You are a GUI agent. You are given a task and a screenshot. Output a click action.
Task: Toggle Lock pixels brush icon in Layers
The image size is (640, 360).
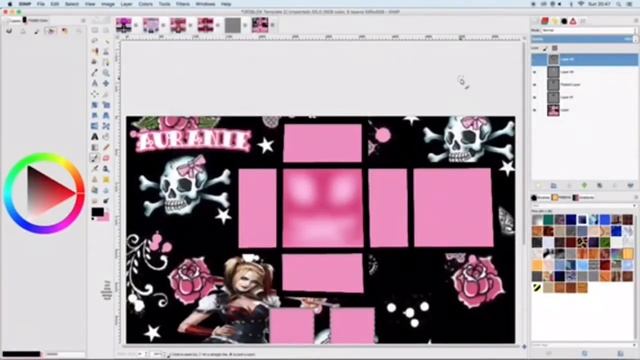(x=545, y=48)
